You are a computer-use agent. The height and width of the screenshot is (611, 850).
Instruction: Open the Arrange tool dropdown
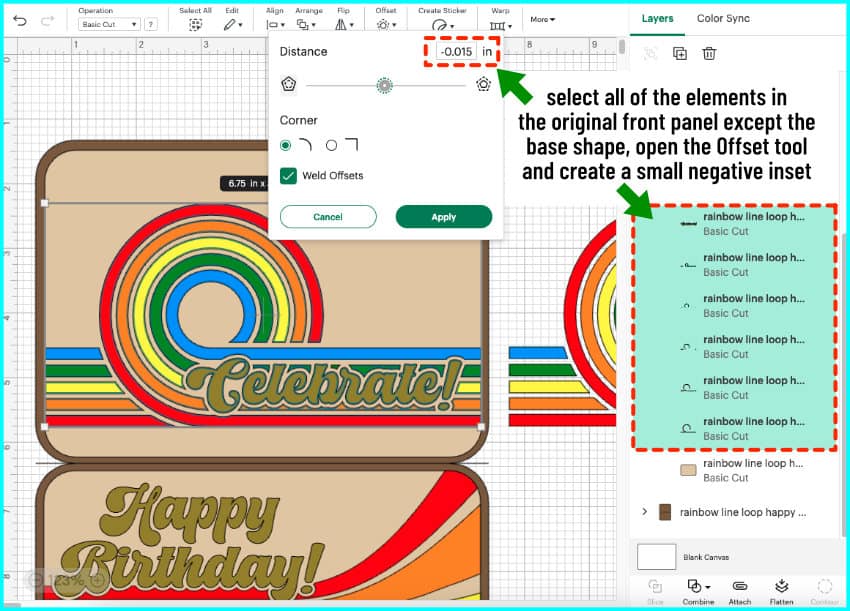(306, 25)
